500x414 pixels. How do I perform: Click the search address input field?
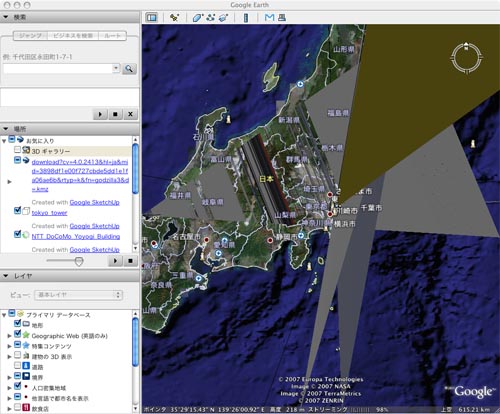tap(58, 69)
